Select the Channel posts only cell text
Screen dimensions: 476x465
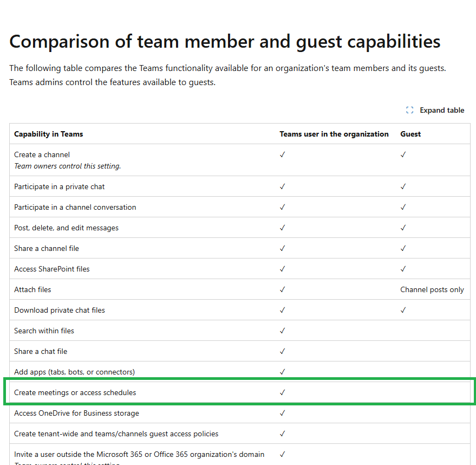pos(432,289)
